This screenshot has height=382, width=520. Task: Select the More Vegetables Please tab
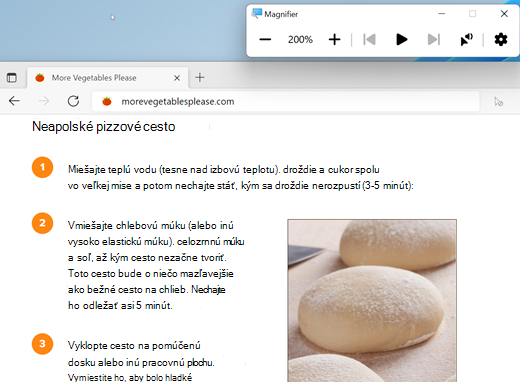(107, 78)
